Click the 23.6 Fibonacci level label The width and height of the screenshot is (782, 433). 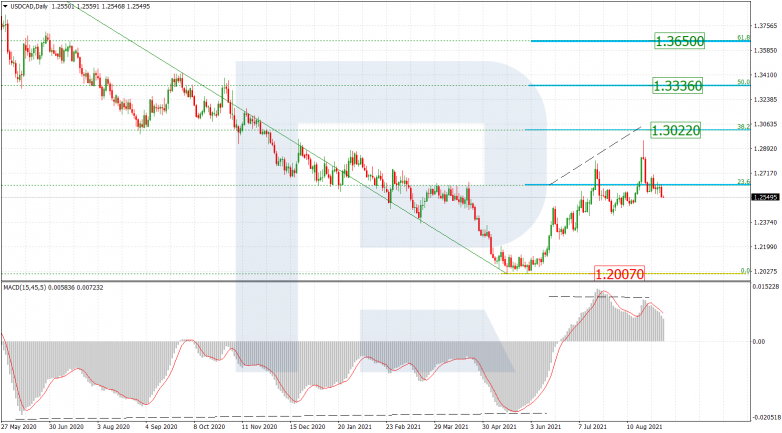[x=743, y=182]
